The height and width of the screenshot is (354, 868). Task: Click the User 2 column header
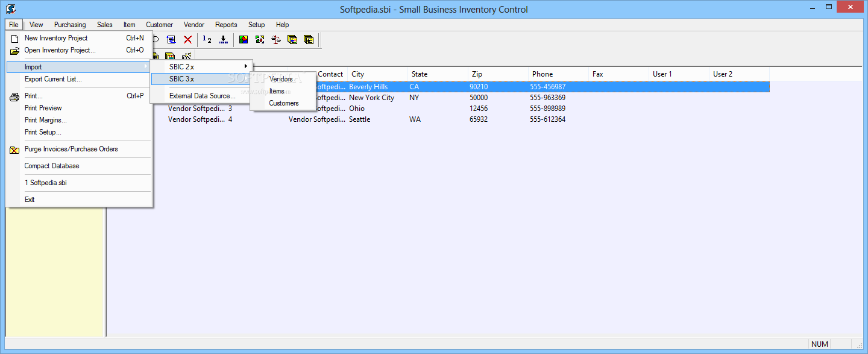(x=739, y=74)
